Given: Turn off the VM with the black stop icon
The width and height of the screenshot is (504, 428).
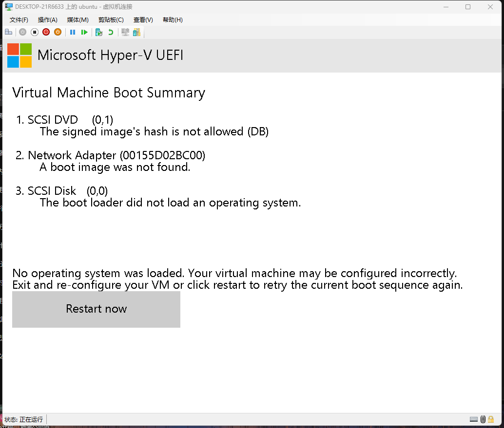Looking at the screenshot, I should coord(34,32).
